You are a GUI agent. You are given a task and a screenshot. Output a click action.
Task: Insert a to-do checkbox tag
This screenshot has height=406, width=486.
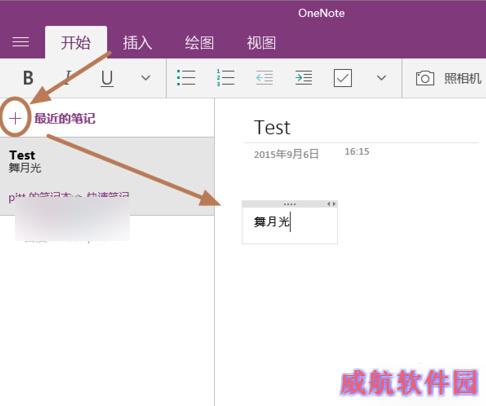pos(343,78)
